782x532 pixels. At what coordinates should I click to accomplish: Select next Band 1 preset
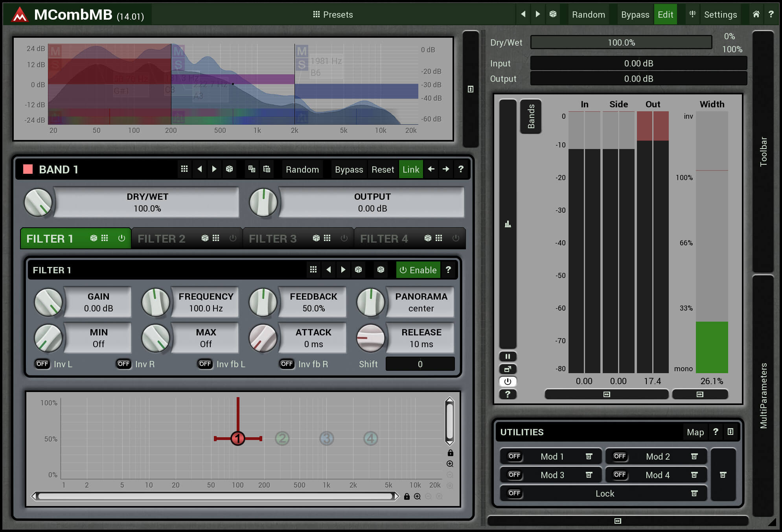[214, 169]
